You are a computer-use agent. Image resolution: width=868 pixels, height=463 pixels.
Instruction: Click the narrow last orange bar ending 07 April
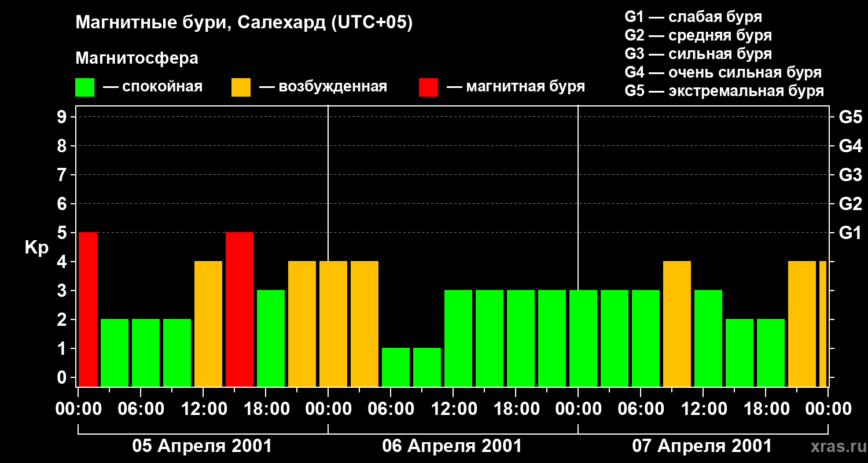pos(823,324)
